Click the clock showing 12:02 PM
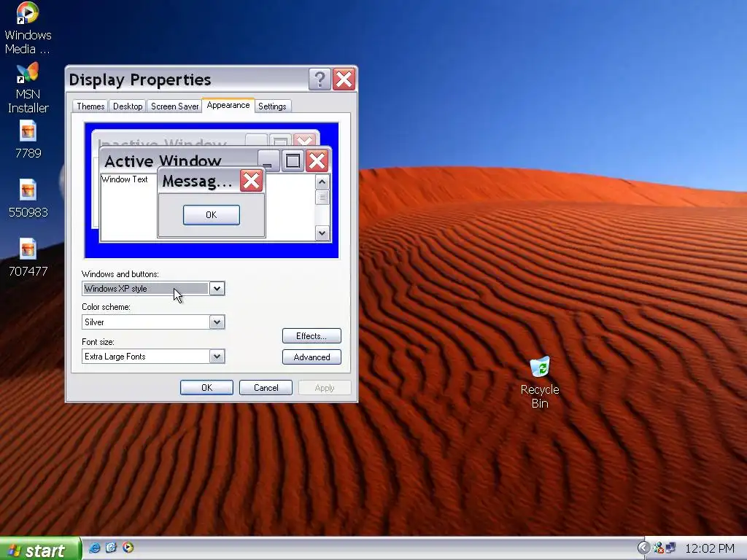 (x=709, y=548)
